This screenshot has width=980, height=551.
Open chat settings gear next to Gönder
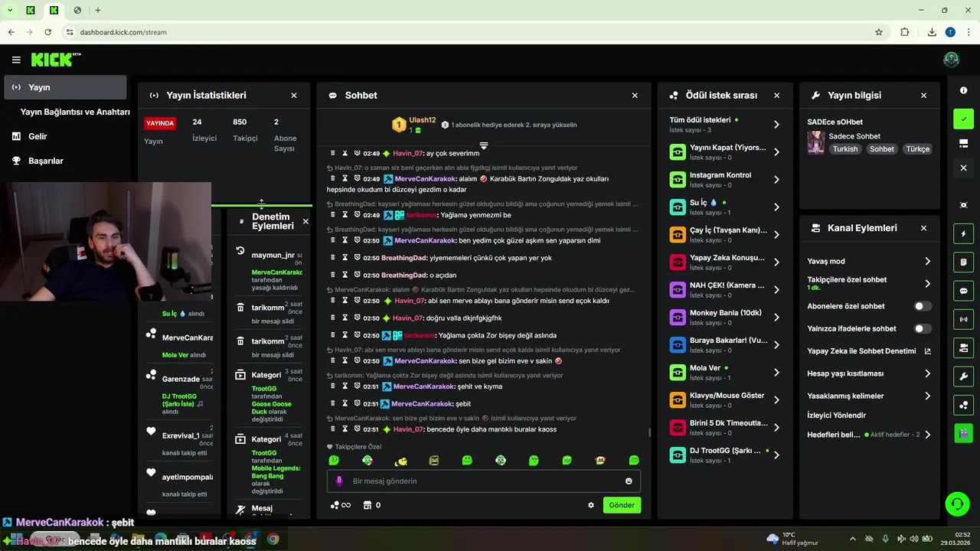tap(591, 505)
